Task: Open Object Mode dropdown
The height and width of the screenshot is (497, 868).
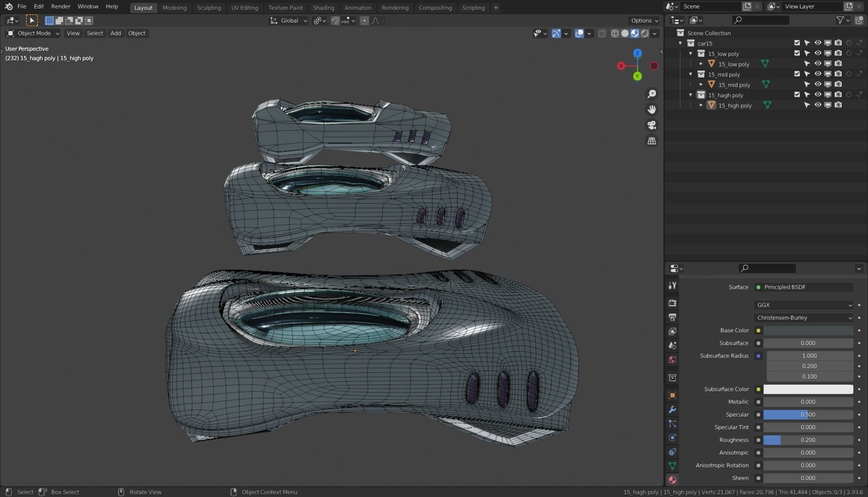Action: click(x=33, y=33)
